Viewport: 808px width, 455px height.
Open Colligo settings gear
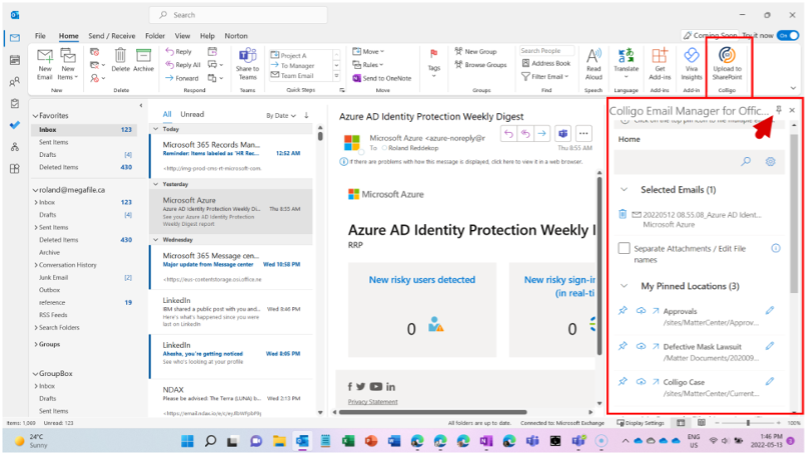pos(770,161)
